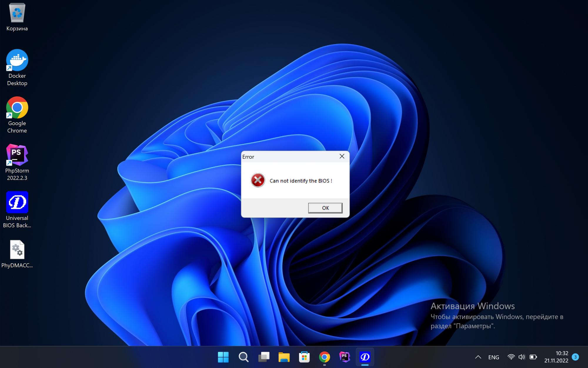The width and height of the screenshot is (588, 368).
Task: Close the Error dialog with X
Action: (x=342, y=156)
